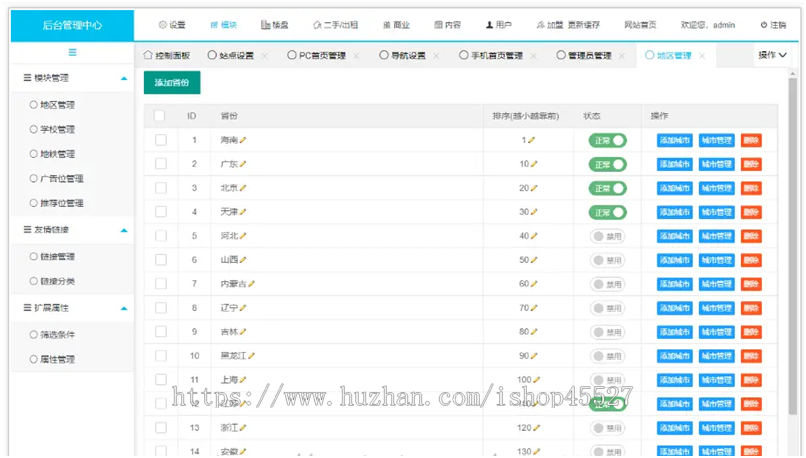Click the 添加省份 button
The image size is (806, 458).
[172, 83]
